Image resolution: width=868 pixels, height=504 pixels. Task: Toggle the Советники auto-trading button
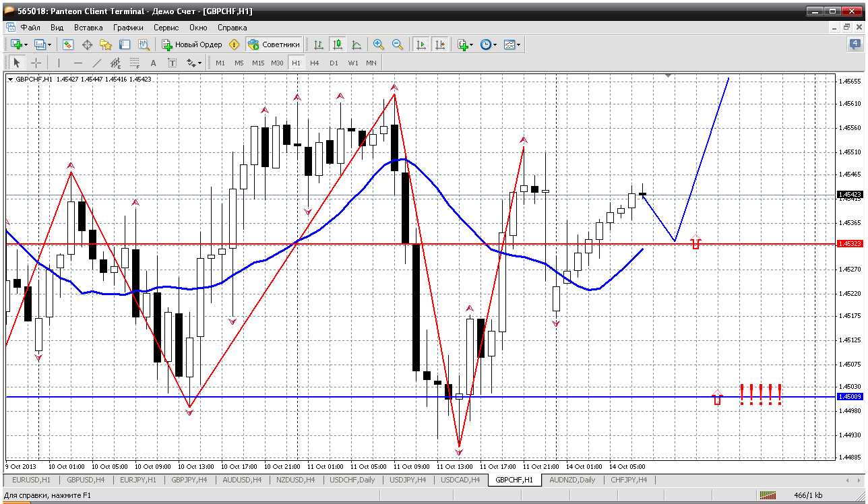click(x=274, y=44)
